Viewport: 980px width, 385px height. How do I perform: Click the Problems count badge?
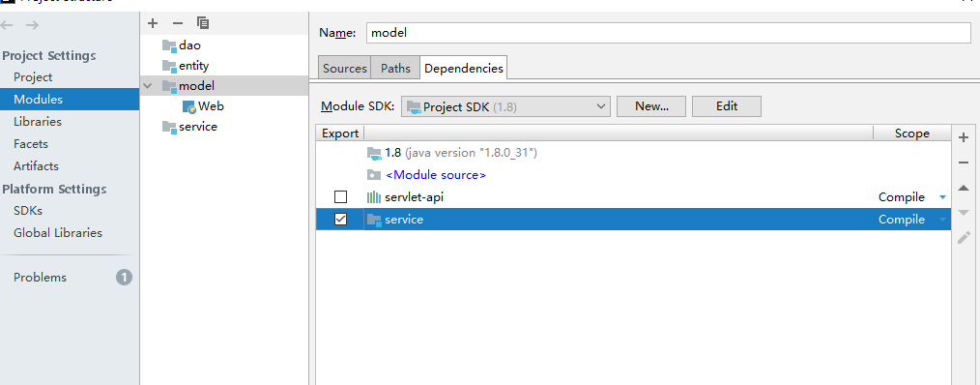(x=124, y=278)
